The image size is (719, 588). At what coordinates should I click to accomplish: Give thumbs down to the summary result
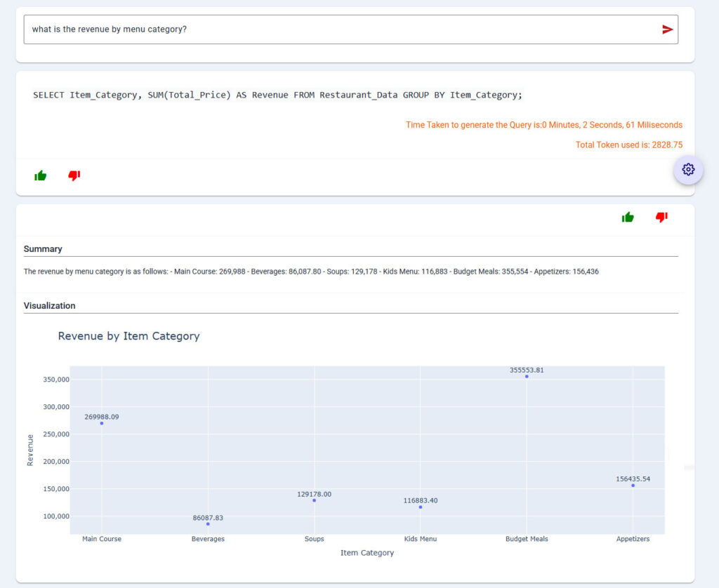coord(661,218)
